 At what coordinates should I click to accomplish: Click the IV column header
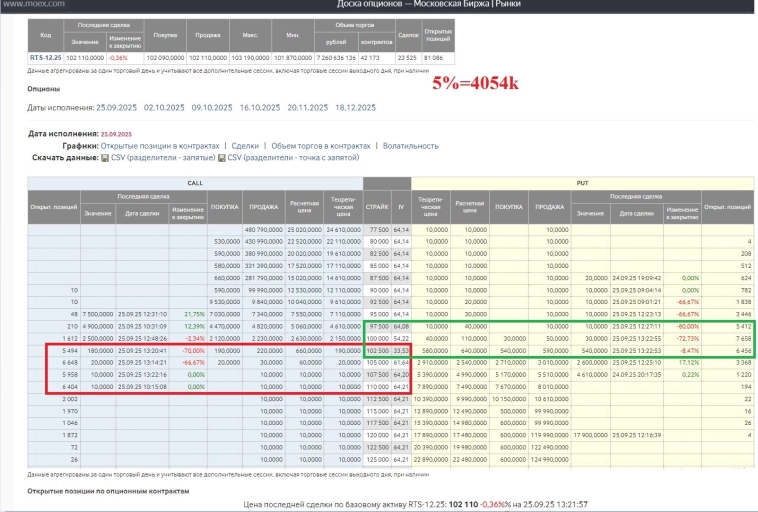401,206
